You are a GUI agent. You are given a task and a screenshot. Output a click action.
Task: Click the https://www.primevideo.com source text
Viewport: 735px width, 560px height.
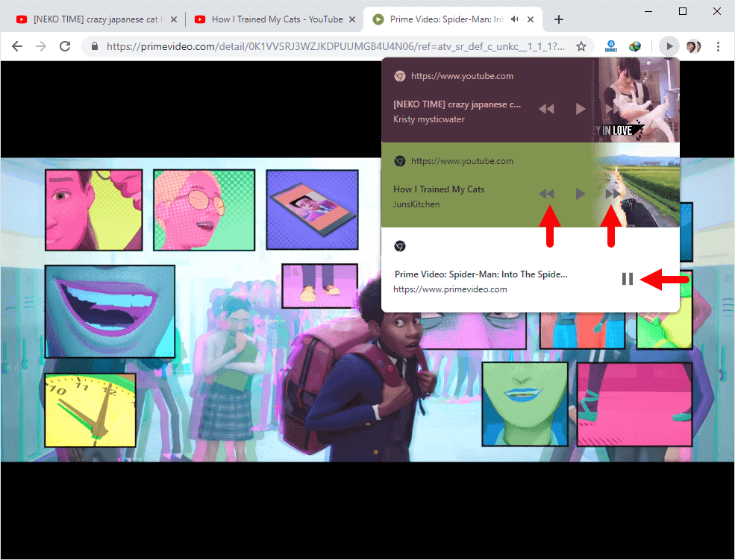tap(450, 289)
